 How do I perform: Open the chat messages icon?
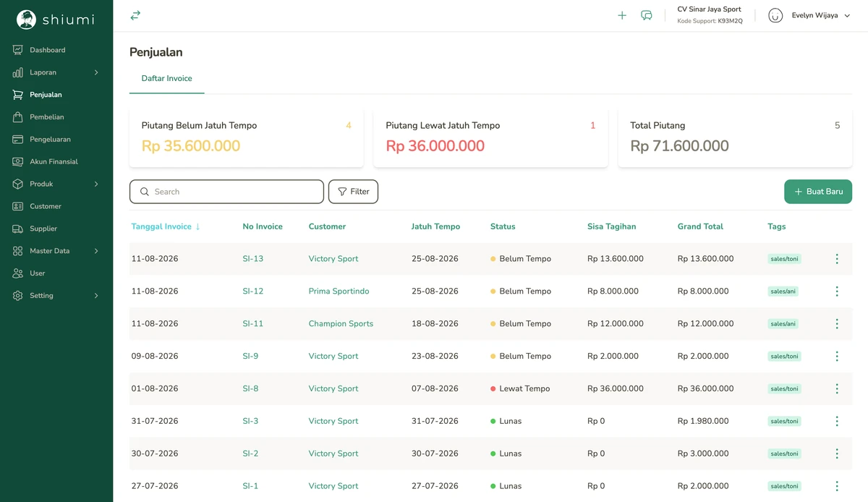coord(647,15)
